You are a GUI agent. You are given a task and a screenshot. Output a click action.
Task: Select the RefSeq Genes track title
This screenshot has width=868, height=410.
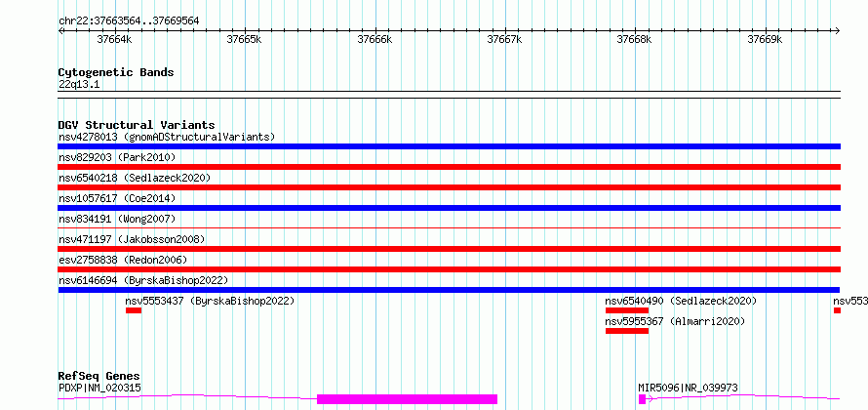[99, 377]
